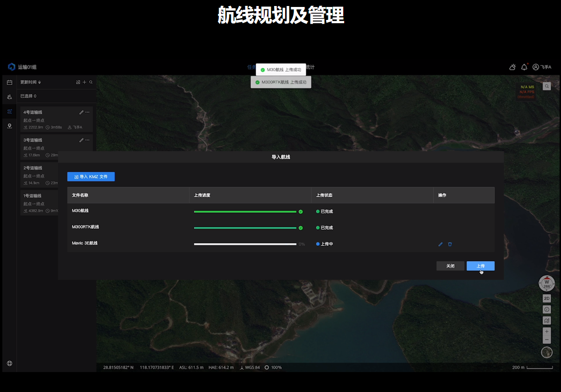Viewport: 561px width, 392px height.
Task: Click the weather icon in top bar
Action: point(512,67)
